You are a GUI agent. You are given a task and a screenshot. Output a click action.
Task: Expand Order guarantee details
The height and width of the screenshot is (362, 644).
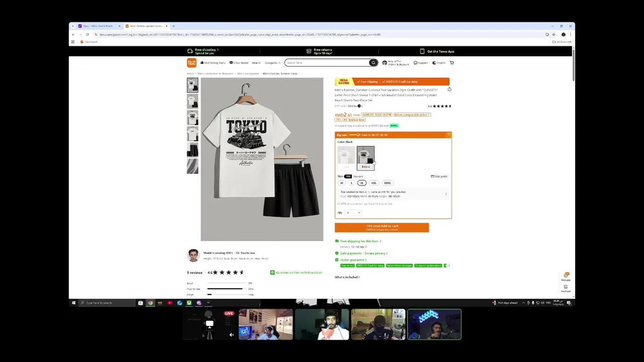click(x=351, y=259)
